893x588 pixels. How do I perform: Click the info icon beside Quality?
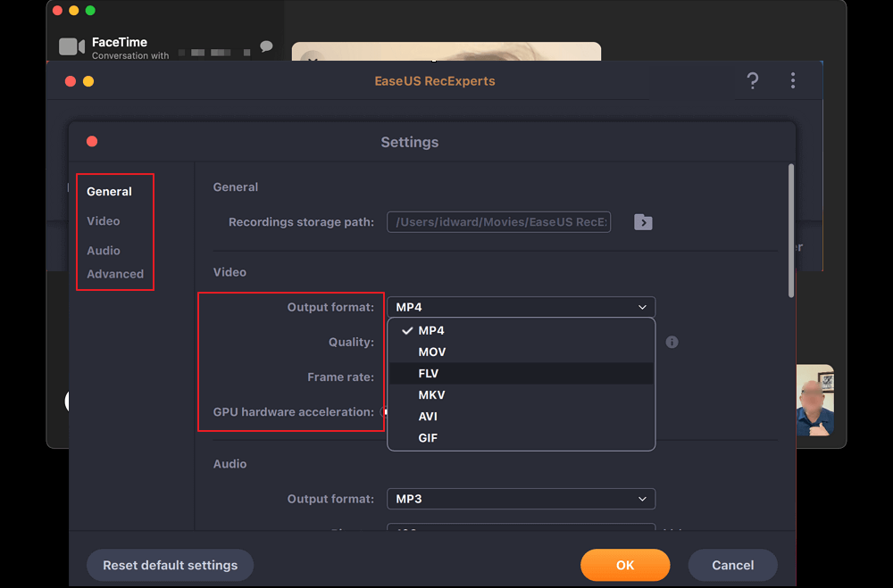(x=672, y=342)
